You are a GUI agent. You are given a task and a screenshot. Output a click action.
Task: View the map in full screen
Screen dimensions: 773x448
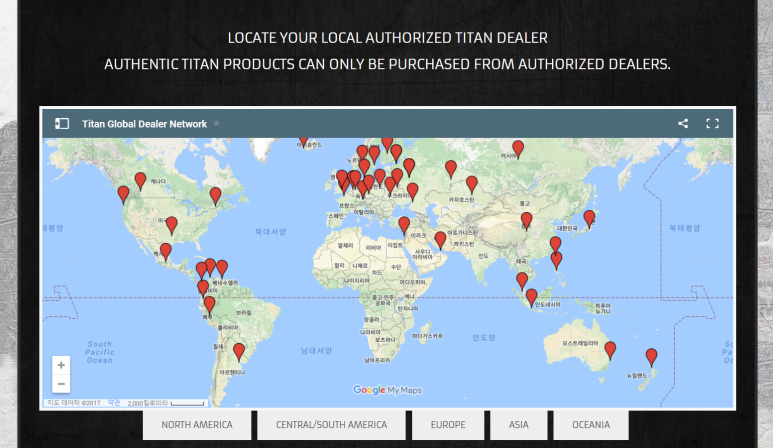tap(712, 124)
